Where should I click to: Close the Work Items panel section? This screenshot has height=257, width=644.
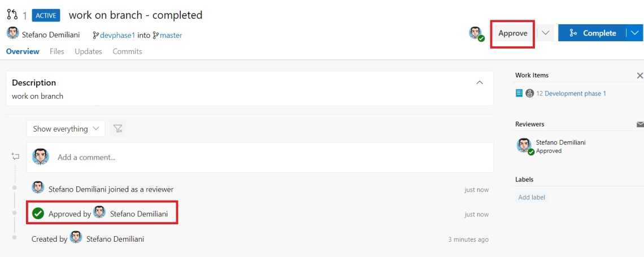click(639, 75)
